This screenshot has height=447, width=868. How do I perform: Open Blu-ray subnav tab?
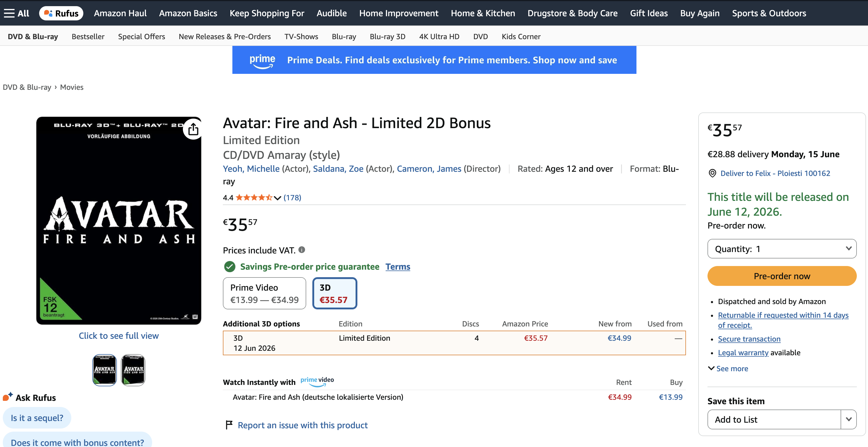point(344,36)
